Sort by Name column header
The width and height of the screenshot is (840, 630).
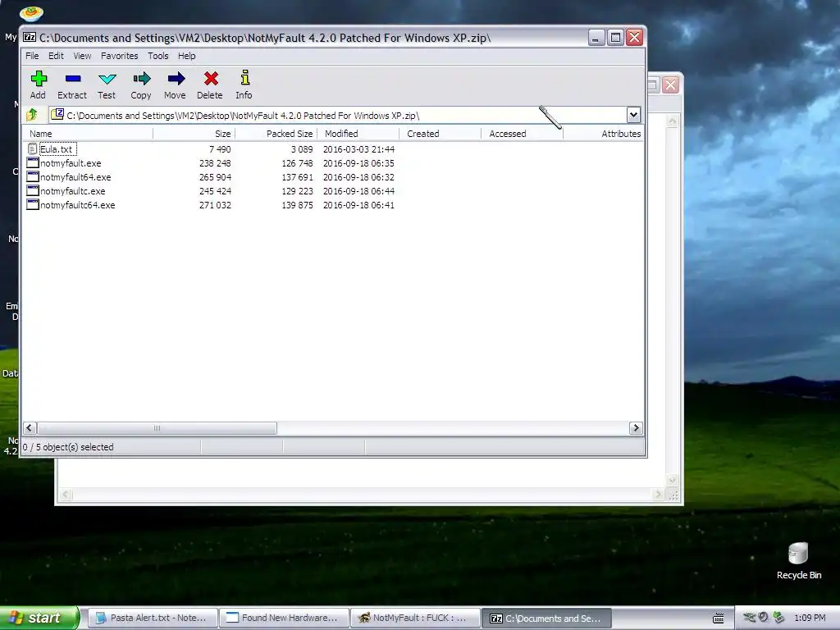click(88, 134)
